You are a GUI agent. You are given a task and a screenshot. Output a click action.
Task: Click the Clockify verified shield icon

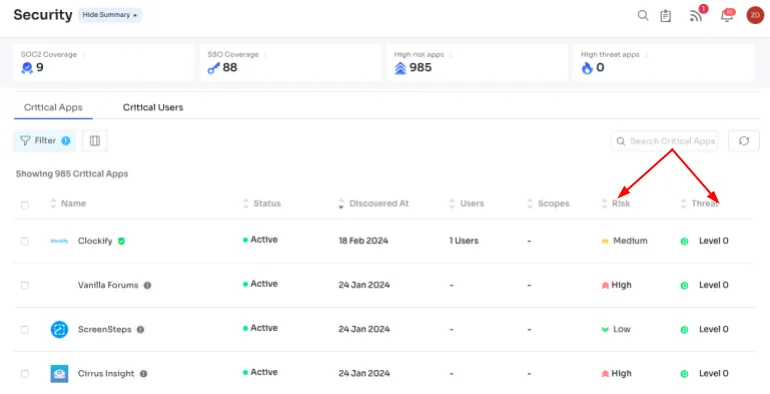[x=121, y=241]
